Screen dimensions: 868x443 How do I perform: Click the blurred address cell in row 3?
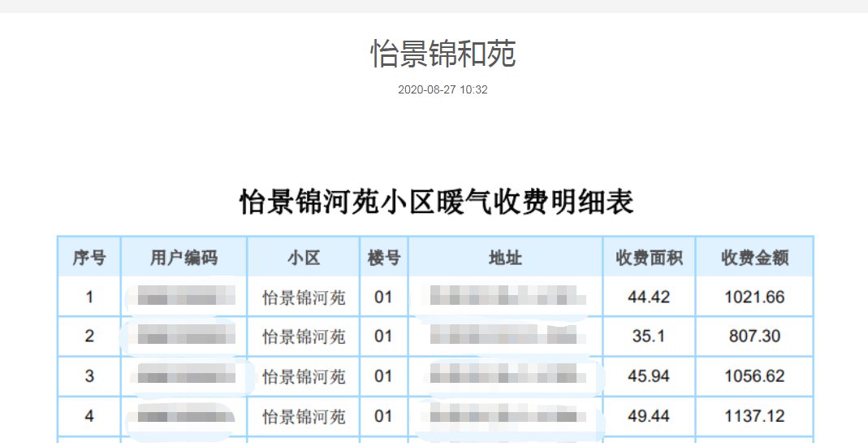pyautogui.click(x=507, y=376)
